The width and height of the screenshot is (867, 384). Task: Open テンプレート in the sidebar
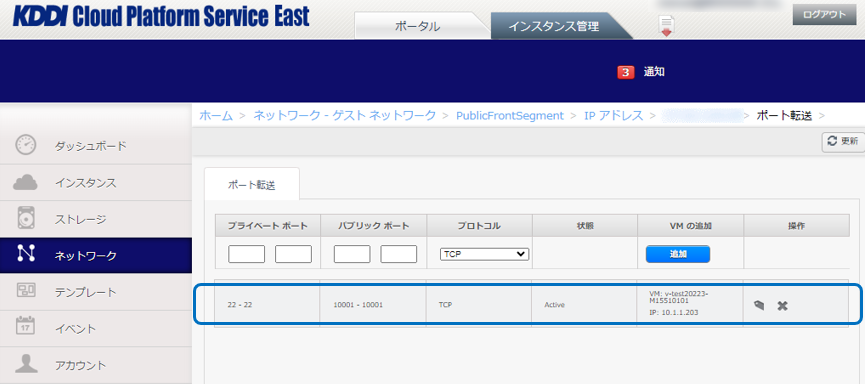click(86, 292)
